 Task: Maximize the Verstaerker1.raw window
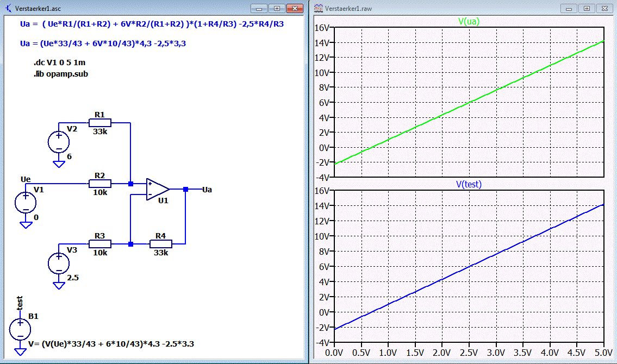587,8
